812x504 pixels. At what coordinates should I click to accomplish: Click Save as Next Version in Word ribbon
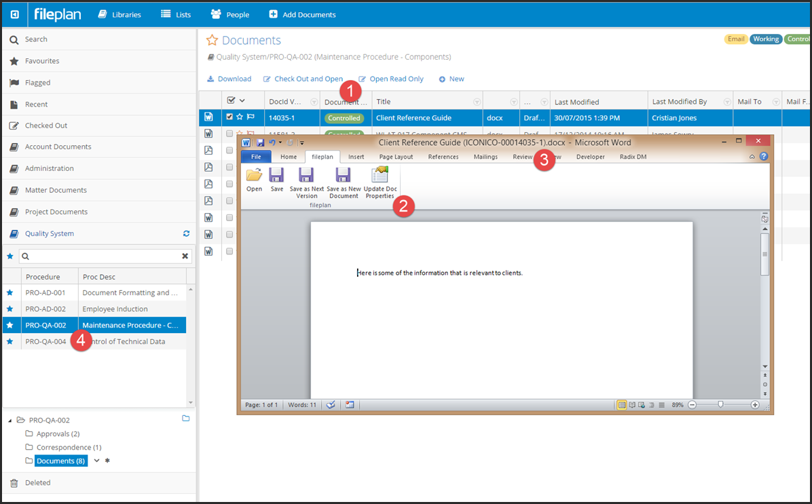[x=307, y=182]
